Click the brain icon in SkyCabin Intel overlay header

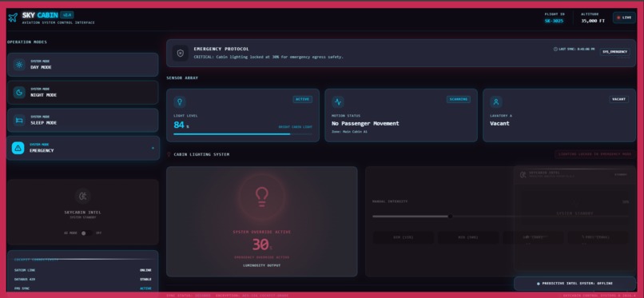coord(523,175)
